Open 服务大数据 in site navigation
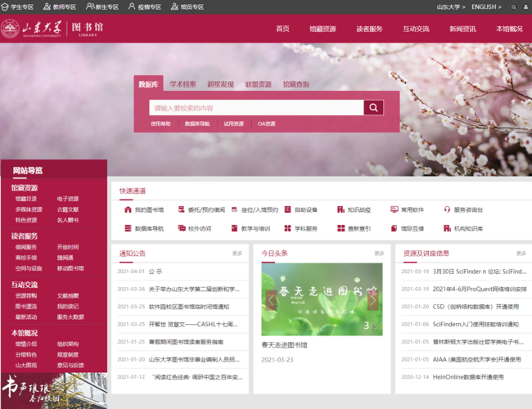This screenshot has height=409, width=532. pos(70,317)
